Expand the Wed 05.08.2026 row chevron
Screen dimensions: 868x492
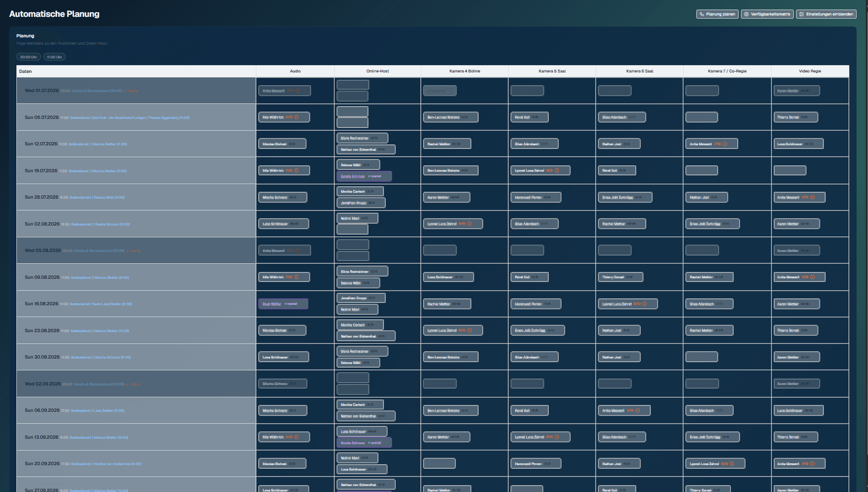[x=21, y=251]
